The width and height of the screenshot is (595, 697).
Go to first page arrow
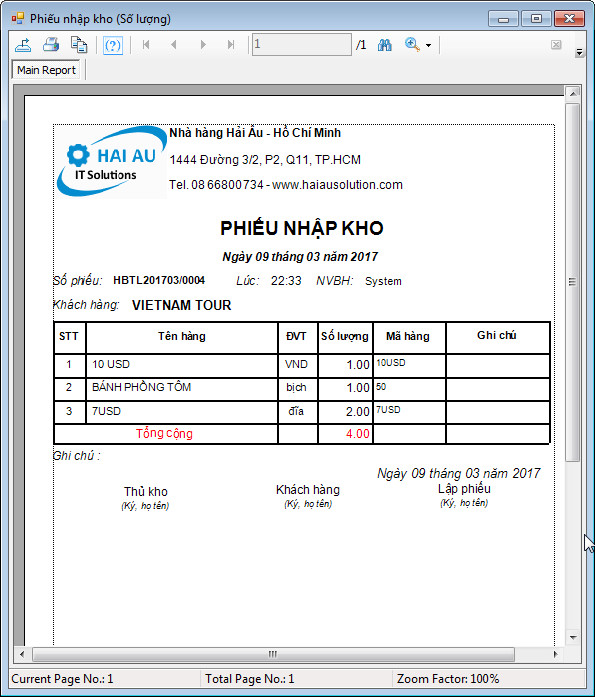146,45
